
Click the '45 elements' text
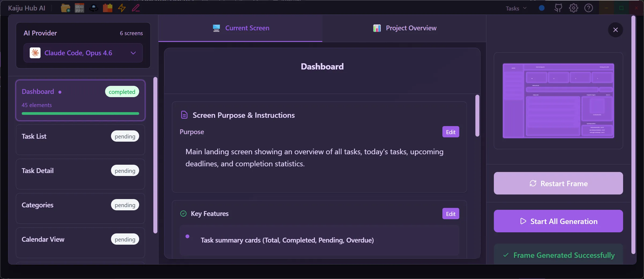[x=37, y=105]
